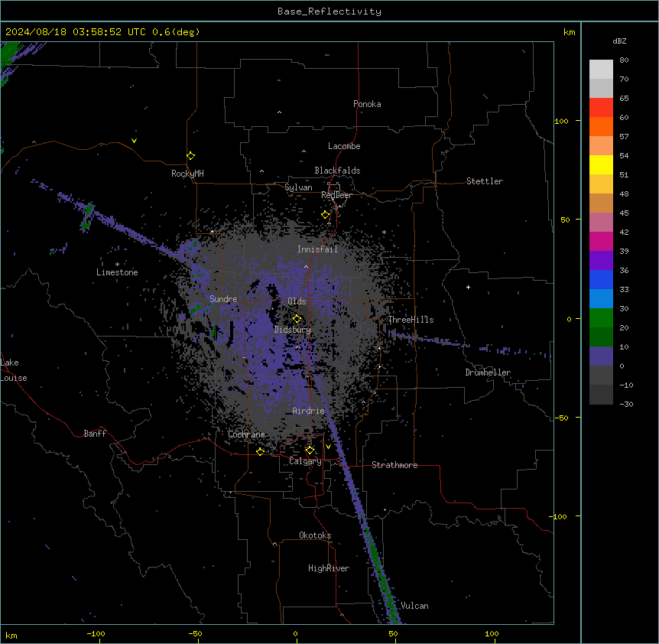Click the Sundre town label
Screen dimensions: 659x644
click(223, 299)
